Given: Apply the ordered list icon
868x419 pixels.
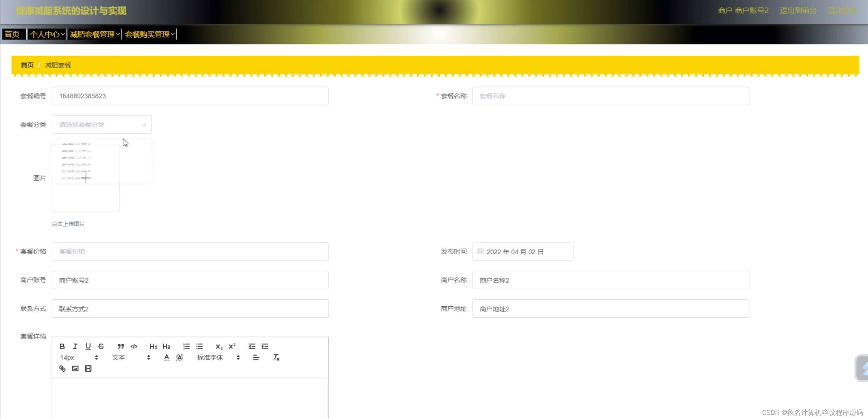Looking at the screenshot, I should 186,346.
